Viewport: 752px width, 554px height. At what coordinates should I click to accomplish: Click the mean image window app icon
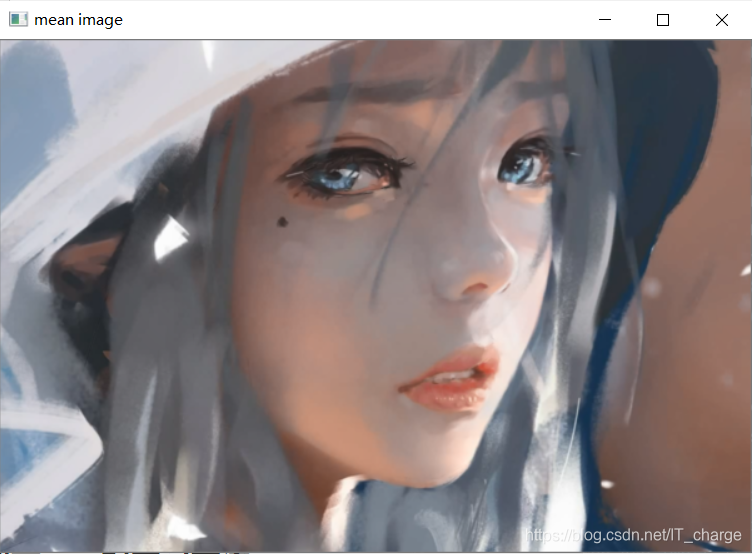18,20
